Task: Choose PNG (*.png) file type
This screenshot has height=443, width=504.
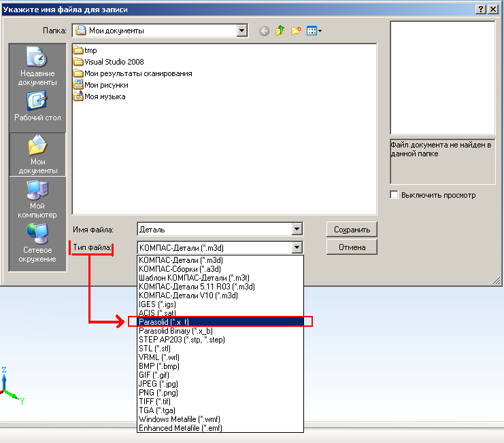Action: (220, 393)
